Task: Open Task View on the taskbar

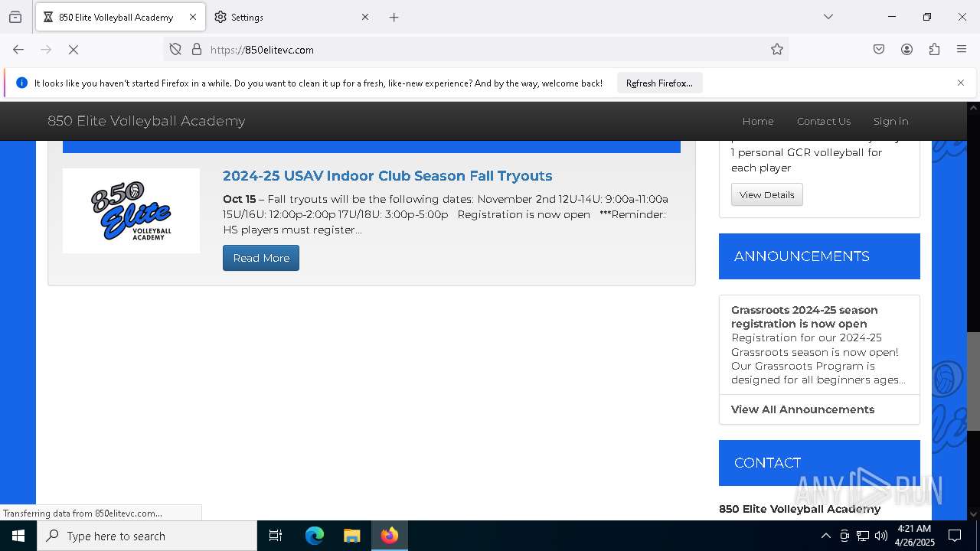Action: coord(276,536)
